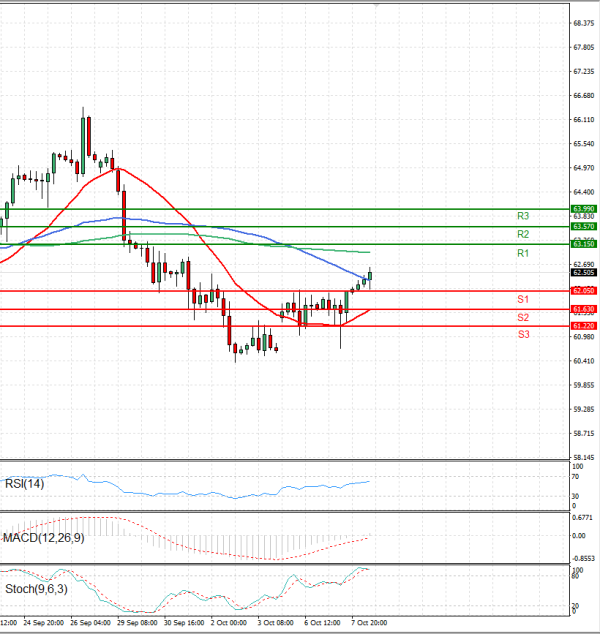The width and height of the screenshot is (600, 634).
Task: Click the green 63.150 price tag
Action: [x=584, y=244]
